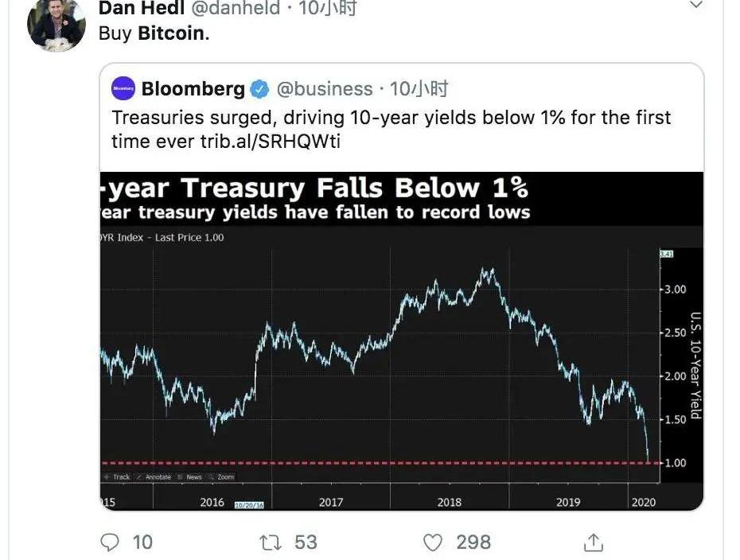Click the News button on the chart
The height and width of the screenshot is (560, 740).
point(191,477)
